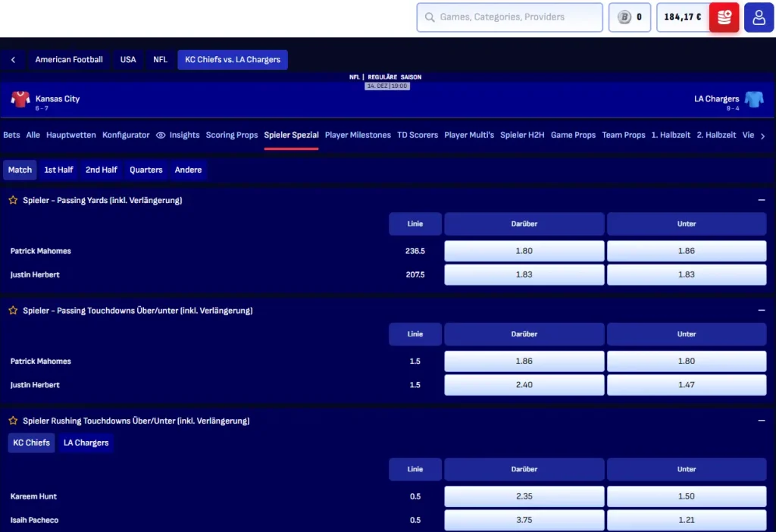Click the red deposit coins icon

pyautogui.click(x=724, y=17)
